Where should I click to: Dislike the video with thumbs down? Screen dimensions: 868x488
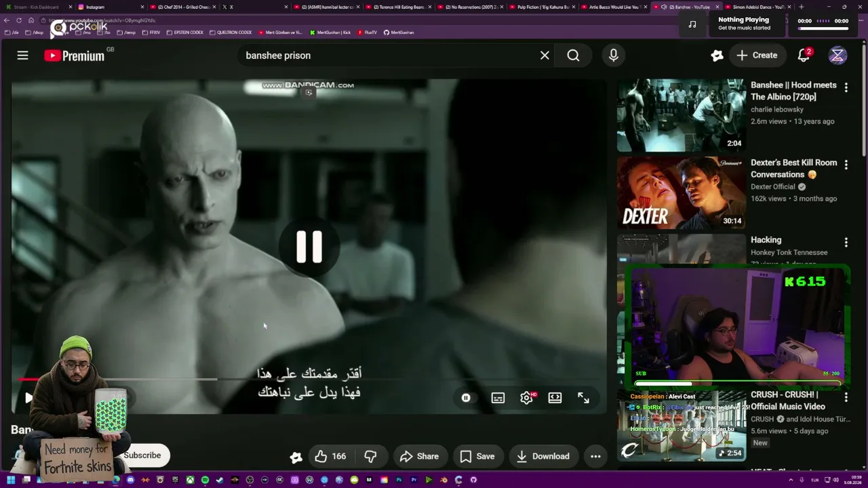click(370, 456)
